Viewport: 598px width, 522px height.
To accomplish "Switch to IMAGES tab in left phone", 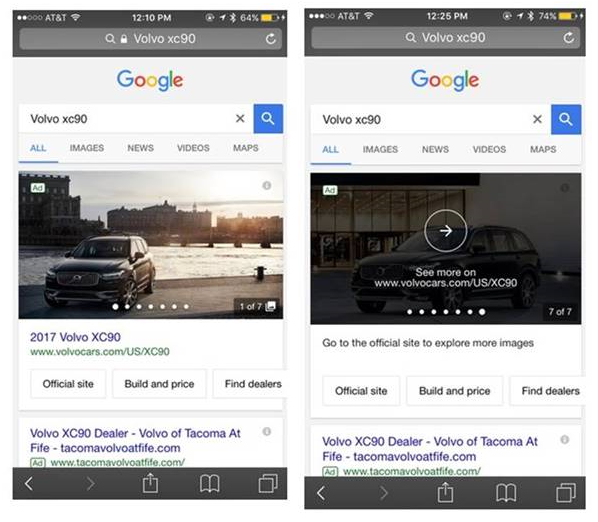I will pos(87,148).
